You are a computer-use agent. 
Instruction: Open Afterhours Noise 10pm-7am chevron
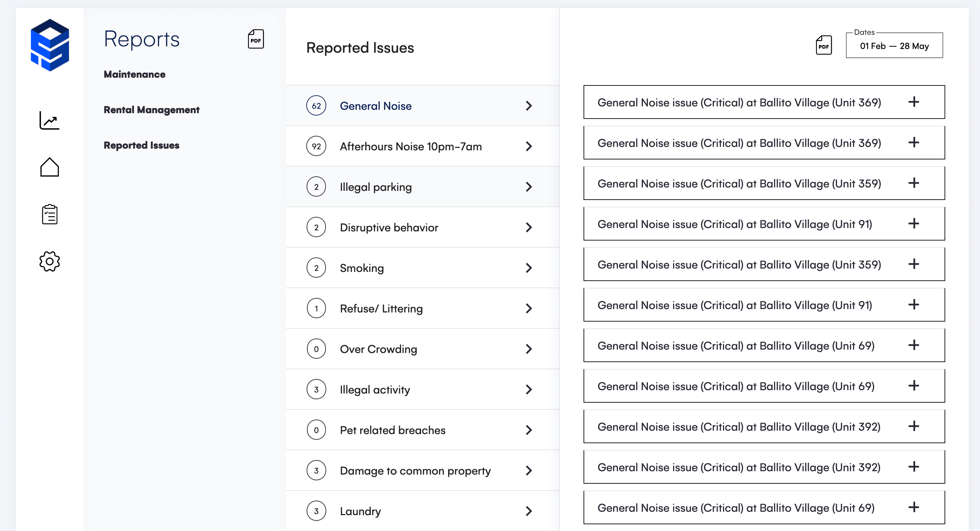528,146
